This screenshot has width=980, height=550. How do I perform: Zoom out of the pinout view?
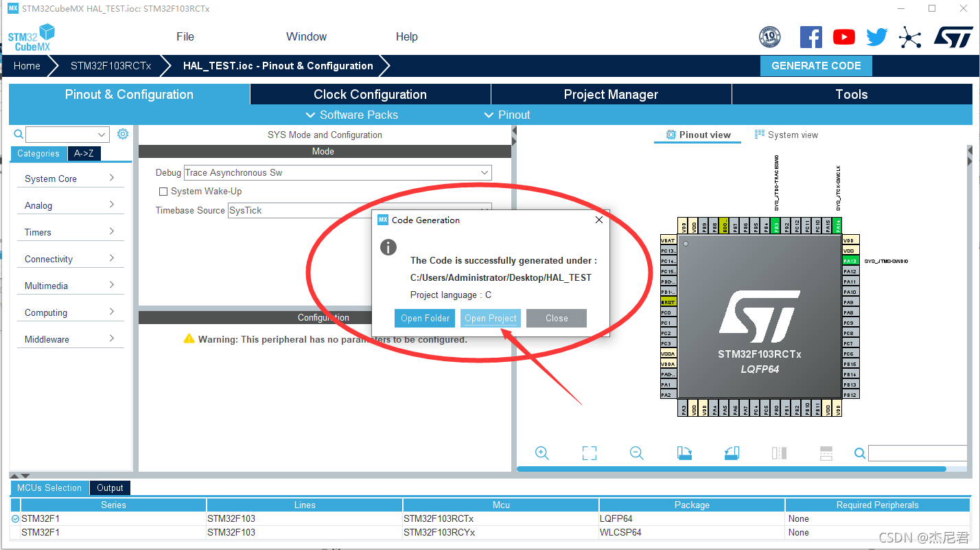[636, 453]
